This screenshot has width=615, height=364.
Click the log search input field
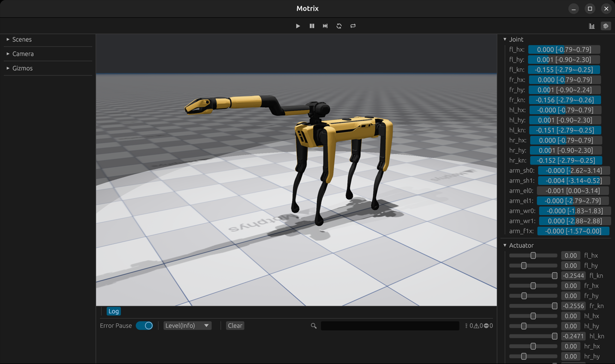390,326
